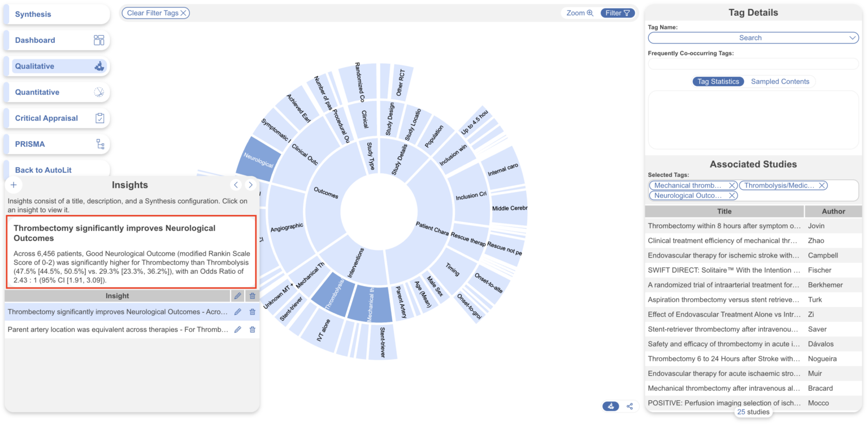The height and width of the screenshot is (424, 868).
Task: Clear Filter Tags chip
Action: click(x=156, y=13)
